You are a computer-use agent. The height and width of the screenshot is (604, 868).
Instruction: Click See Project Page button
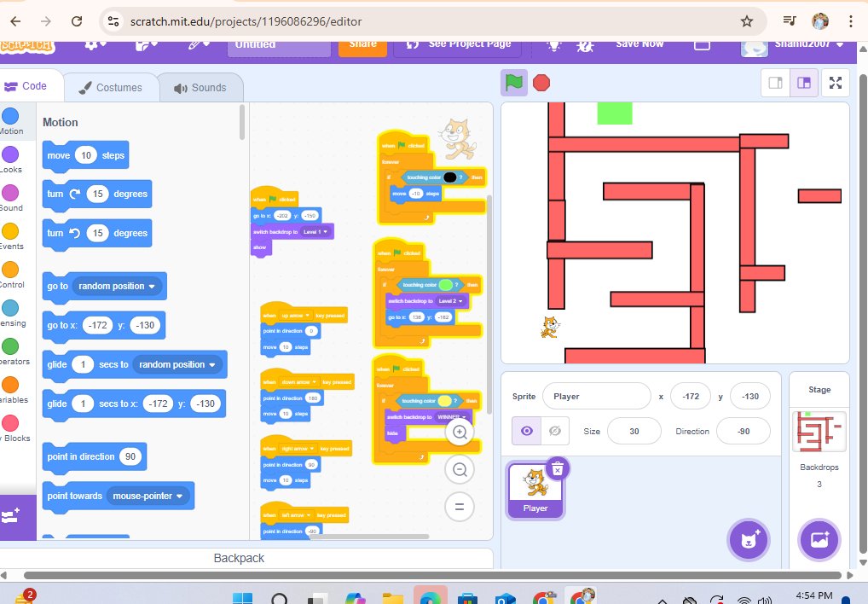tap(458, 45)
